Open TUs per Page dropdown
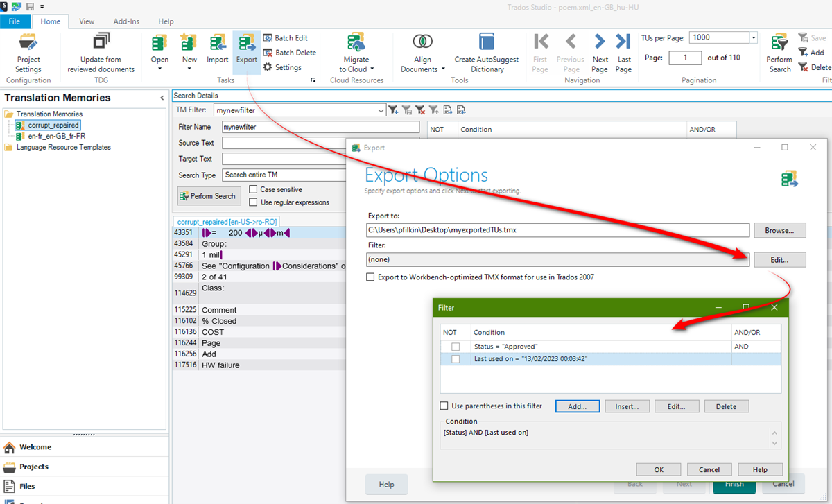Screen dimensions: 832x504 [753, 37]
